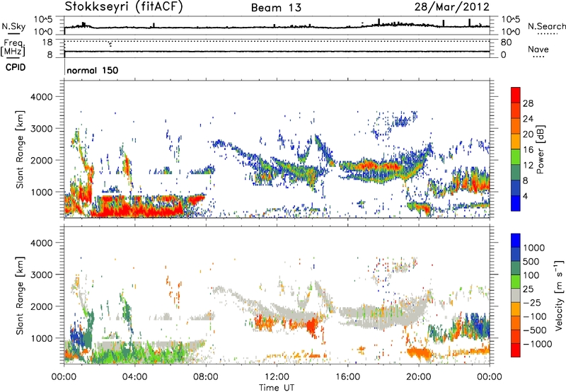
Task: Click the -500 label on Velocity colorbar
Action: [534, 330]
